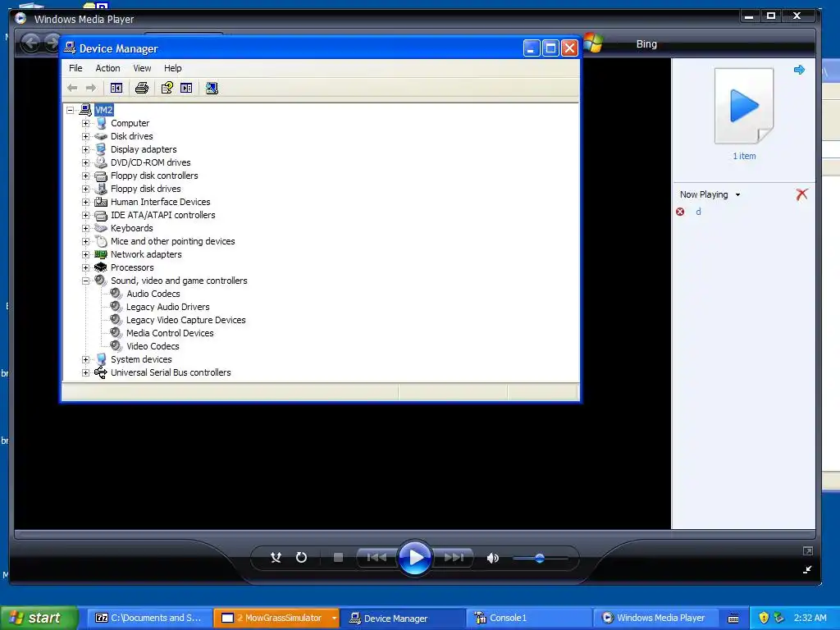Click the security shield tray icon
Viewport: 840px width, 630px height.
[764, 618]
